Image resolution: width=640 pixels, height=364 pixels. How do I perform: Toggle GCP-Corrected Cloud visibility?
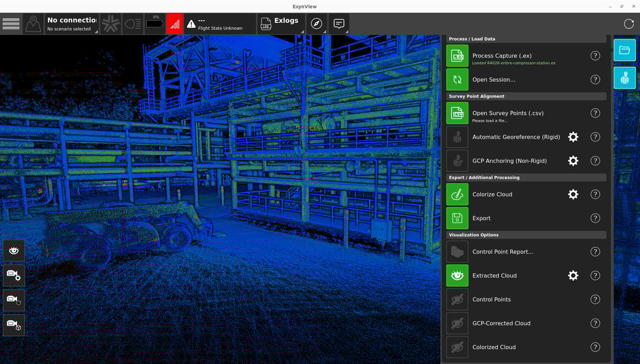pyautogui.click(x=457, y=323)
